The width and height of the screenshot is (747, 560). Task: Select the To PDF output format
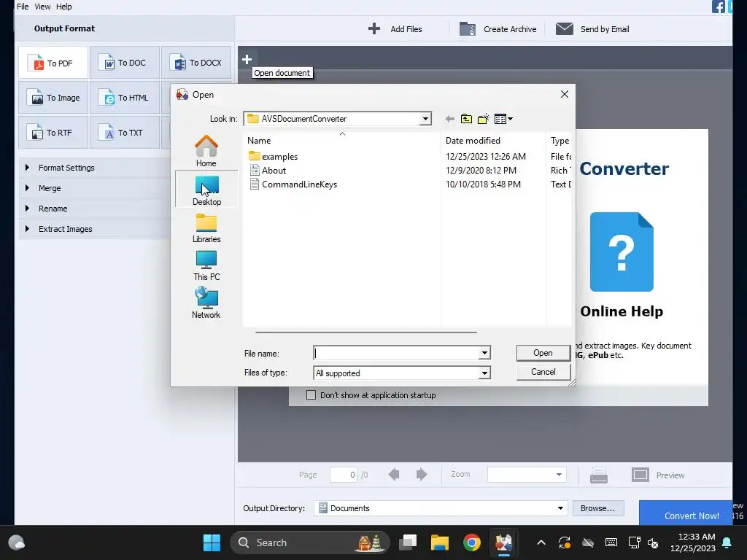pyautogui.click(x=53, y=63)
